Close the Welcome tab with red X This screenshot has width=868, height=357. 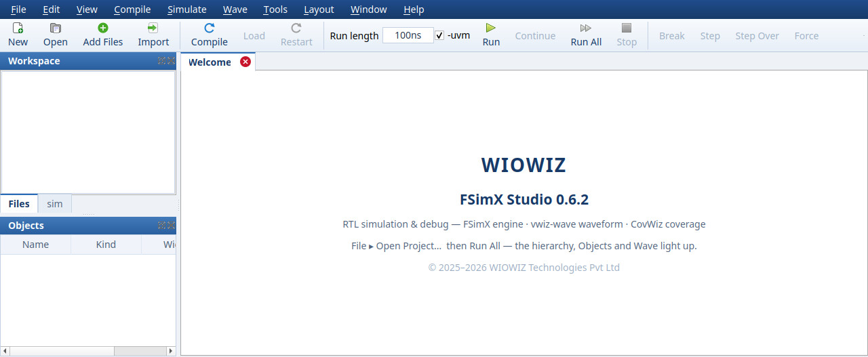245,62
